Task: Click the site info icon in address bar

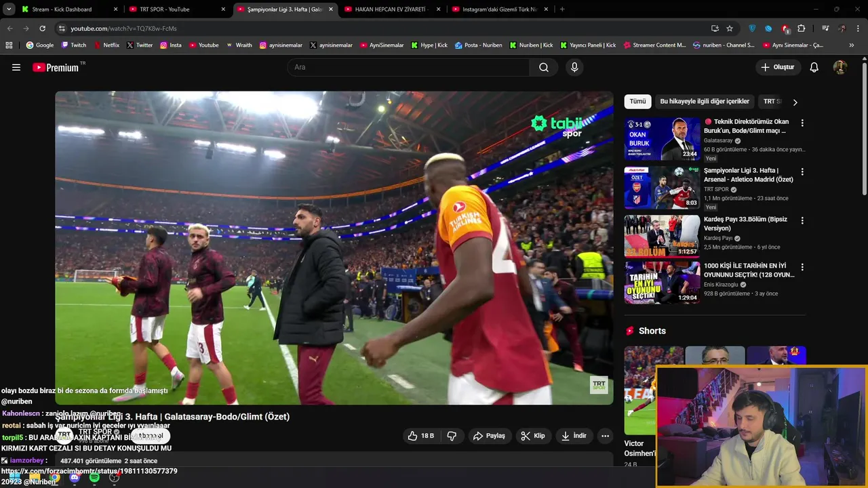Action: [x=62, y=28]
